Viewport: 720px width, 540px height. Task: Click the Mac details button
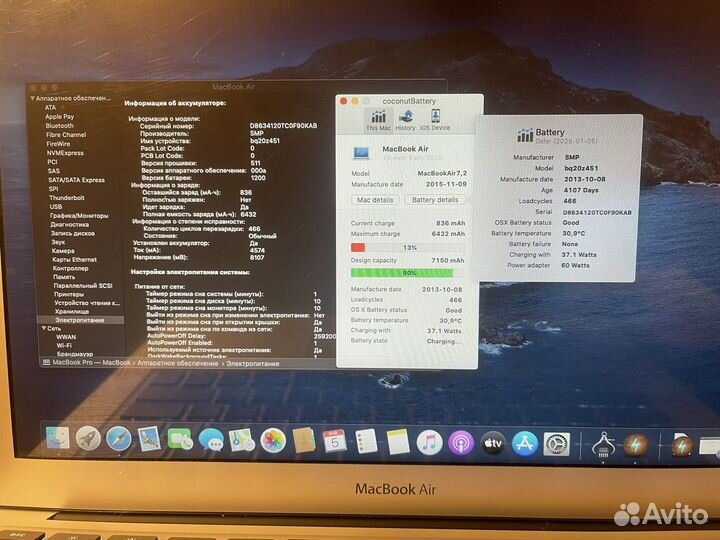375,200
